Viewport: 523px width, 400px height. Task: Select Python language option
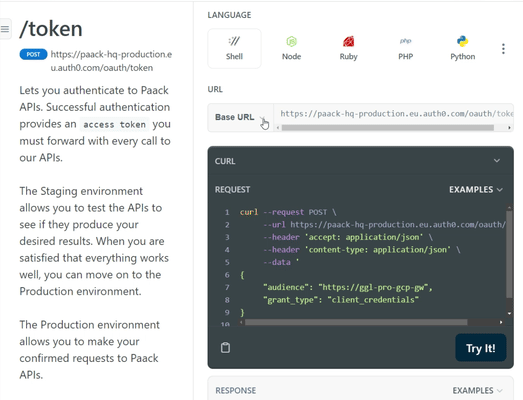463,49
